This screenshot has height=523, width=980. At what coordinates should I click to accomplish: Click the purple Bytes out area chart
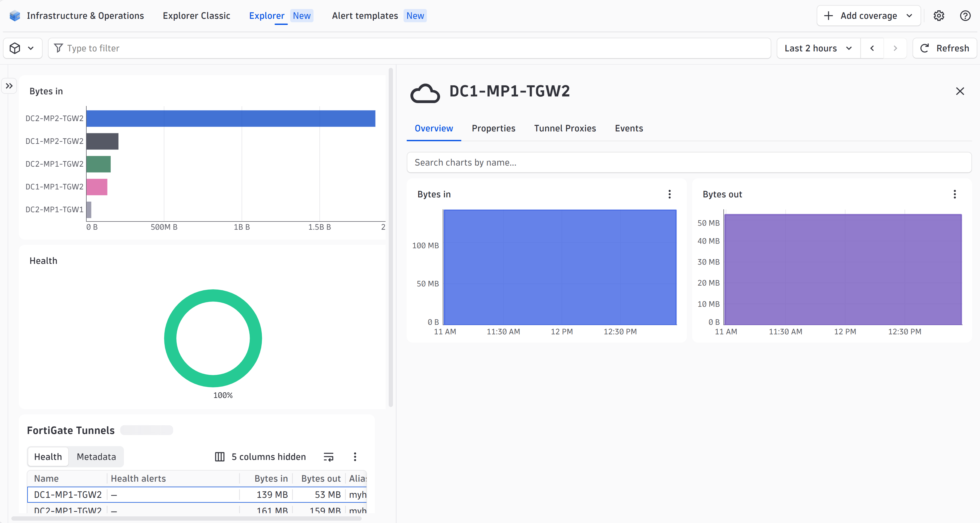[x=843, y=269]
